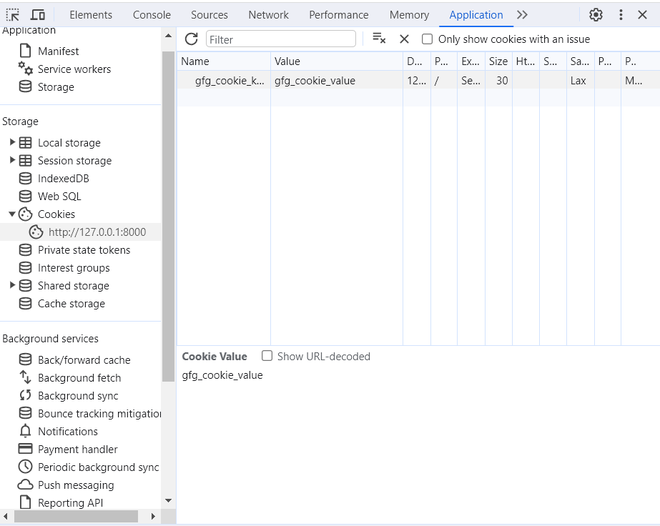This screenshot has width=660, height=526.
Task: Check the Show URL-decoded box
Action: coord(267,356)
